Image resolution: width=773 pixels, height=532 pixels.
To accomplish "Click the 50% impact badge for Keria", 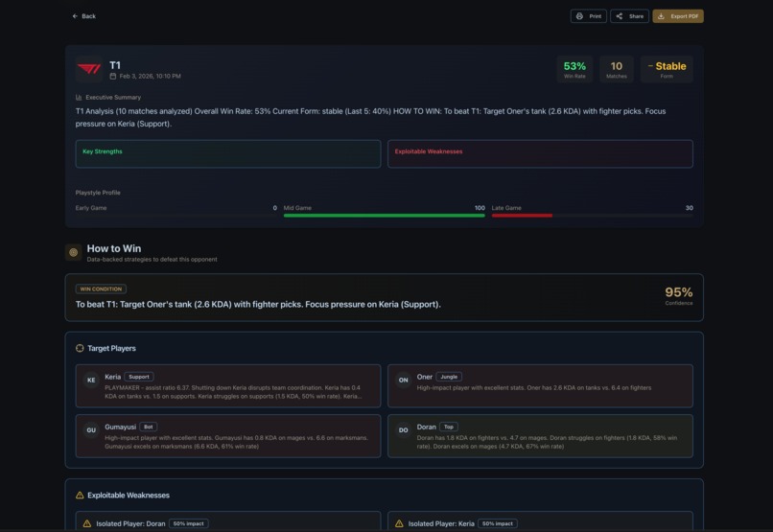I will click(x=498, y=523).
